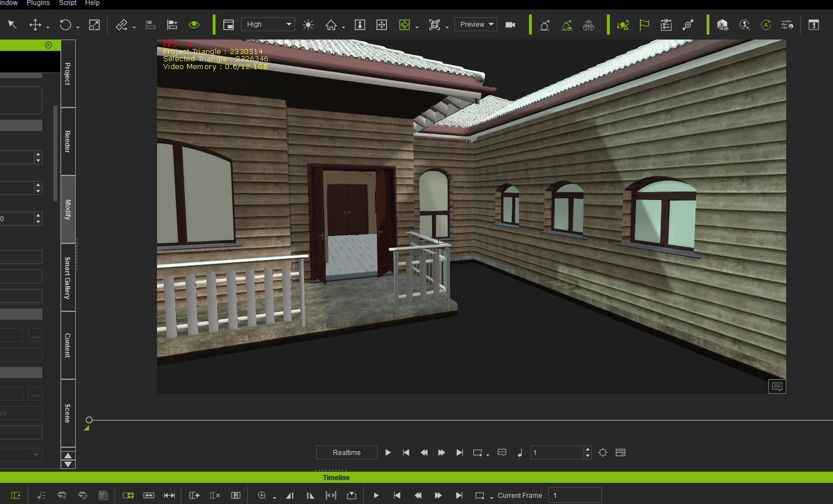Toggle the mini viewport icon

tap(228, 25)
